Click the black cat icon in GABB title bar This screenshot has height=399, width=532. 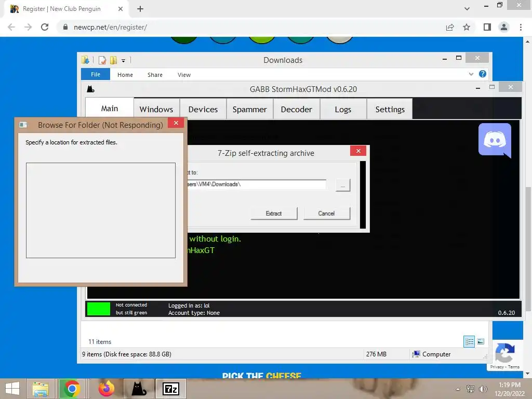point(90,89)
